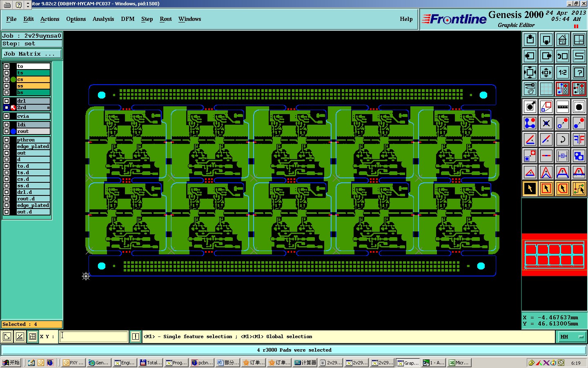Click the green display color dot of cs
This screenshot has width=588, height=368.
(x=13, y=79)
